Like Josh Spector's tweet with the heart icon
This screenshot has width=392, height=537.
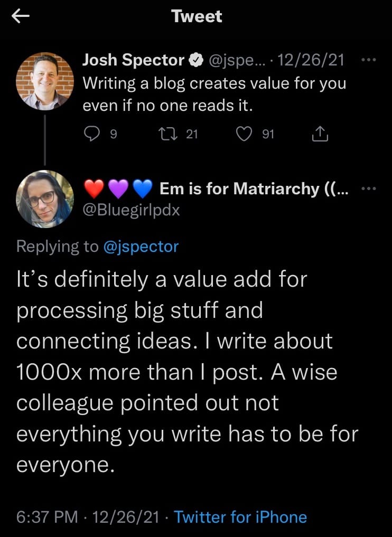pos(244,134)
